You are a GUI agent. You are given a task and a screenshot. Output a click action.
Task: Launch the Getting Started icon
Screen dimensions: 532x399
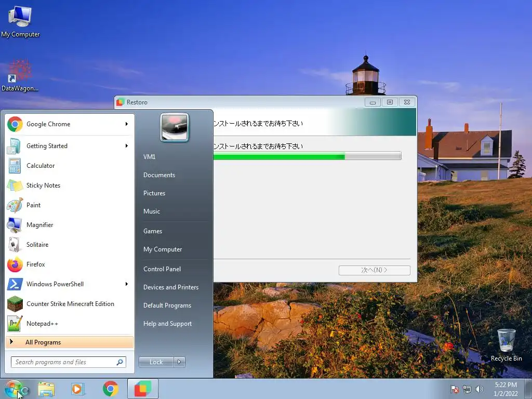(15, 146)
